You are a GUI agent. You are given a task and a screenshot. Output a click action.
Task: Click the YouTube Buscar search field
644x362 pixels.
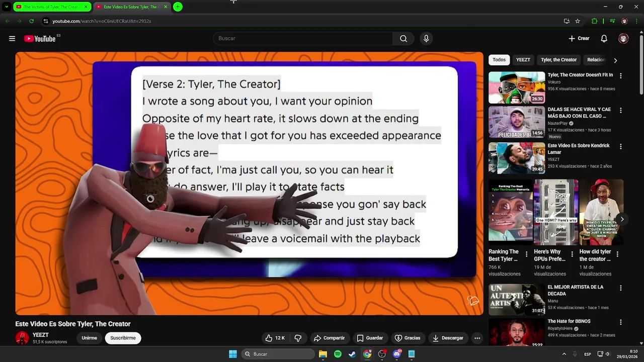tap(303, 39)
